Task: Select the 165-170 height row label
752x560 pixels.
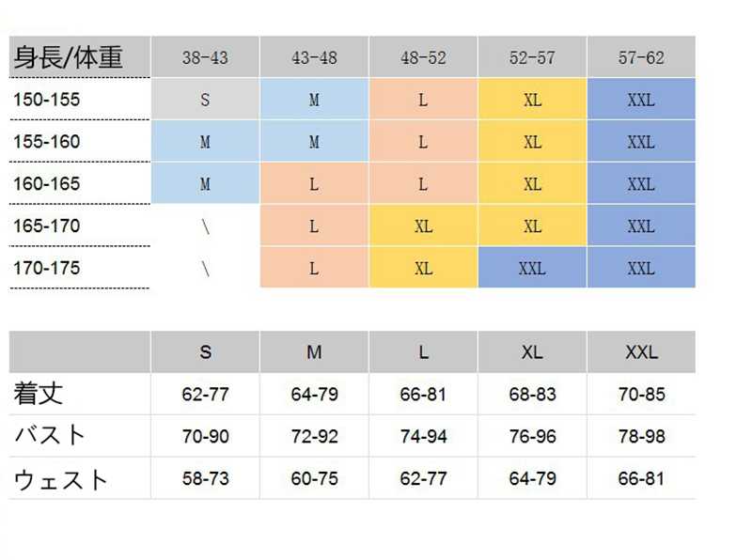Action: [x=47, y=226]
